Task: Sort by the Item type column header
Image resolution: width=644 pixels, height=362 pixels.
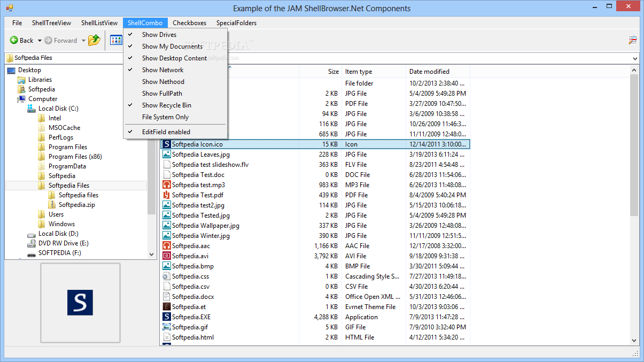Action: point(374,71)
